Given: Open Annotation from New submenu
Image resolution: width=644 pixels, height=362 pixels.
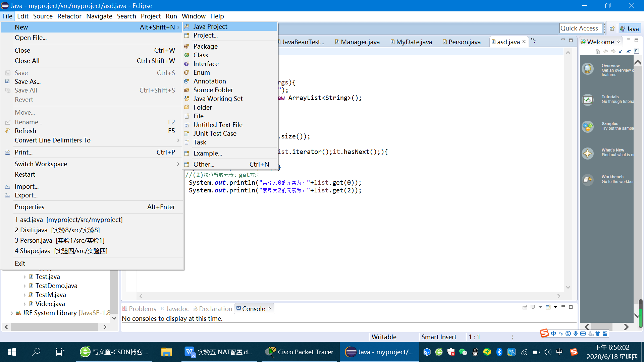Looking at the screenshot, I should [210, 81].
